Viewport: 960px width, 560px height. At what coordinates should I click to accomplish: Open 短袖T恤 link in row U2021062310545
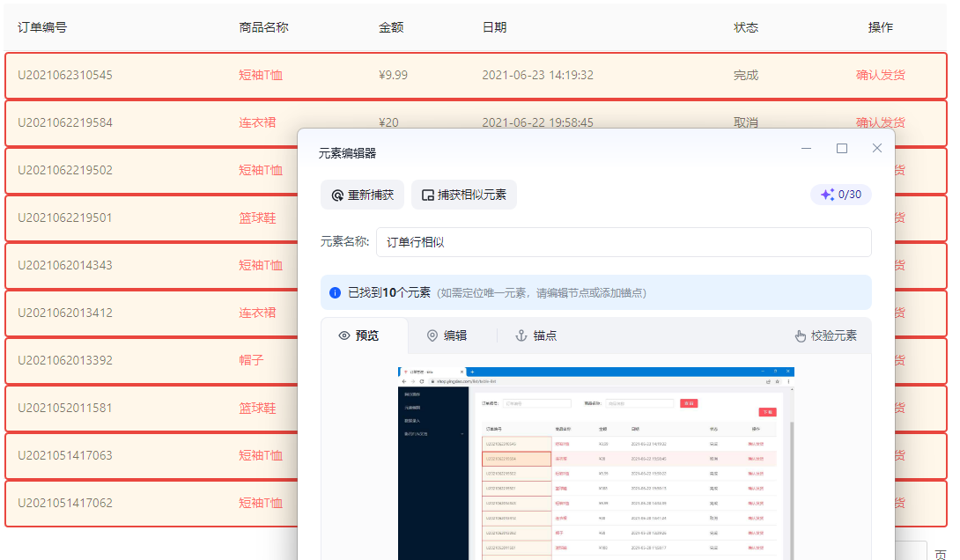tap(261, 75)
